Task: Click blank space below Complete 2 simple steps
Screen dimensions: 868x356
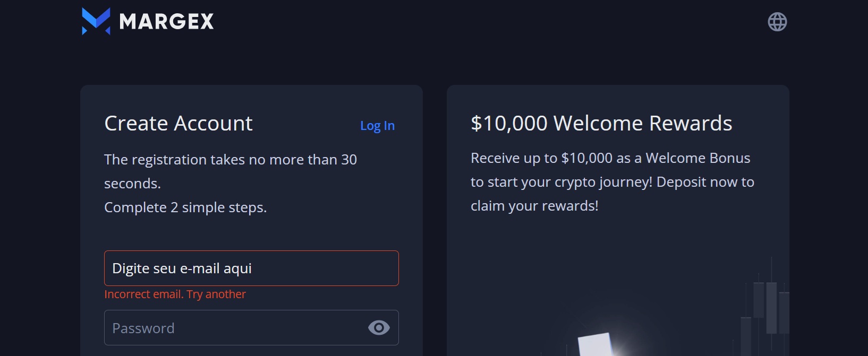Action: pyautogui.click(x=251, y=233)
